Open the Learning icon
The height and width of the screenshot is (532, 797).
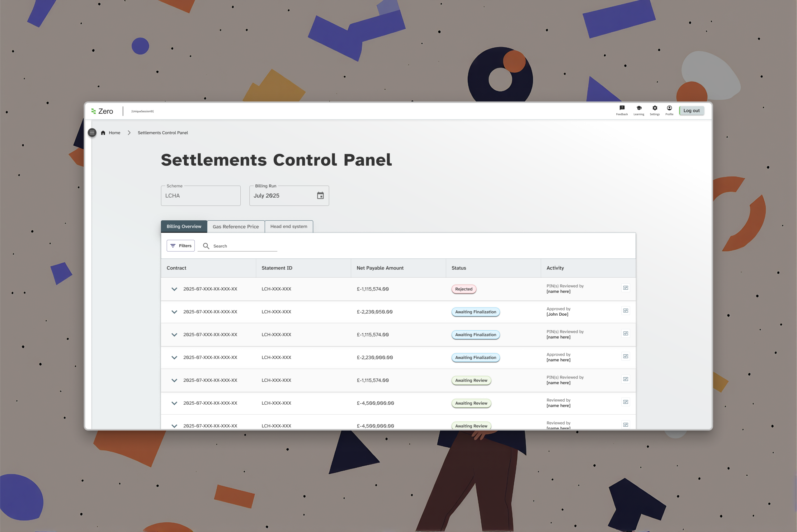(x=639, y=110)
